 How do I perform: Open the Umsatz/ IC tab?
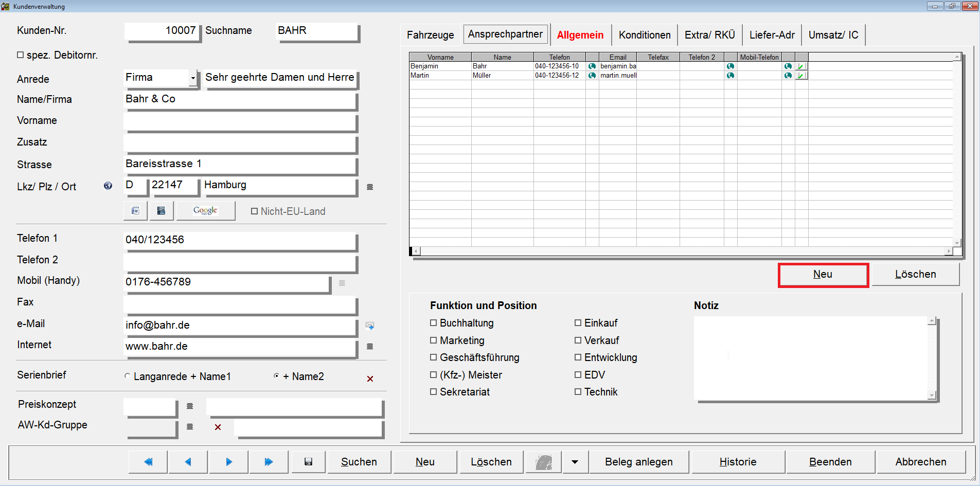[833, 35]
